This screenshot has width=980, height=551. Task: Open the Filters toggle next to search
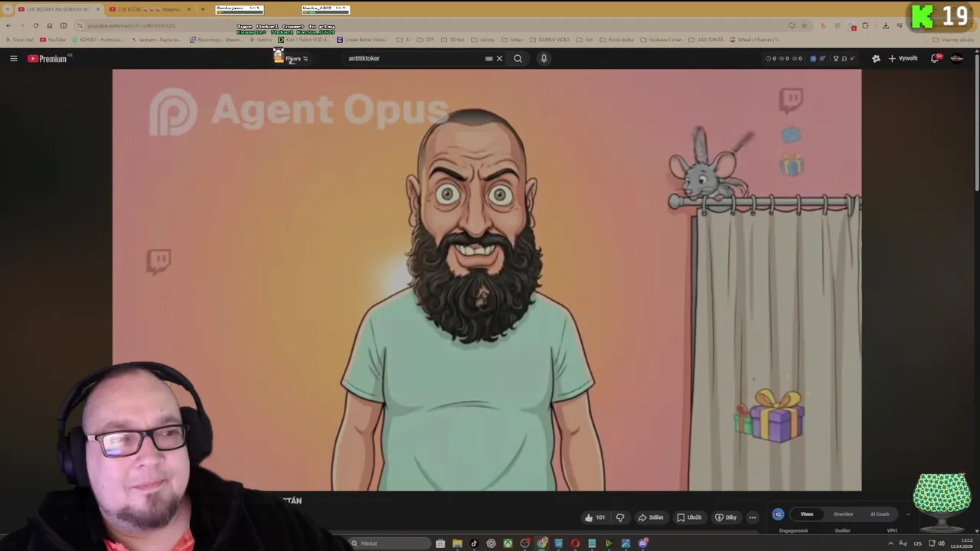[x=296, y=58]
